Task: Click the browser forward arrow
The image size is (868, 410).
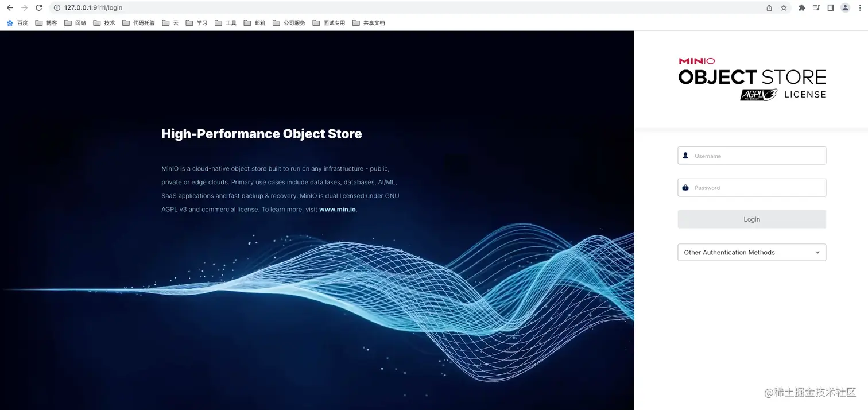Action: click(24, 8)
